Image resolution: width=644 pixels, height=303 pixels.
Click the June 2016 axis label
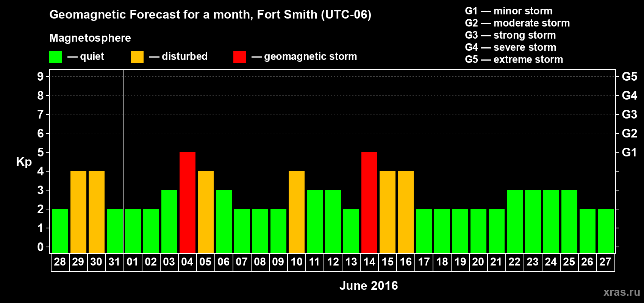[x=369, y=286]
